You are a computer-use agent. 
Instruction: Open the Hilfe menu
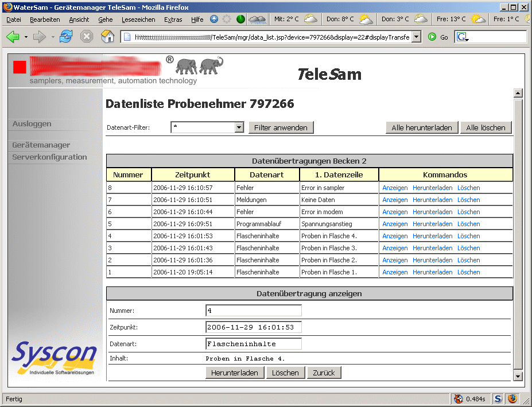pyautogui.click(x=197, y=20)
